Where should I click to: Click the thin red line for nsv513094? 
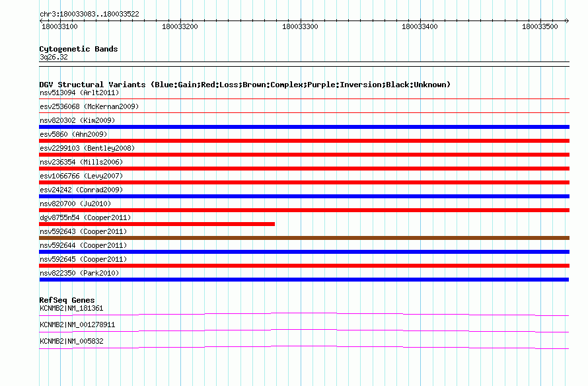(304, 99)
